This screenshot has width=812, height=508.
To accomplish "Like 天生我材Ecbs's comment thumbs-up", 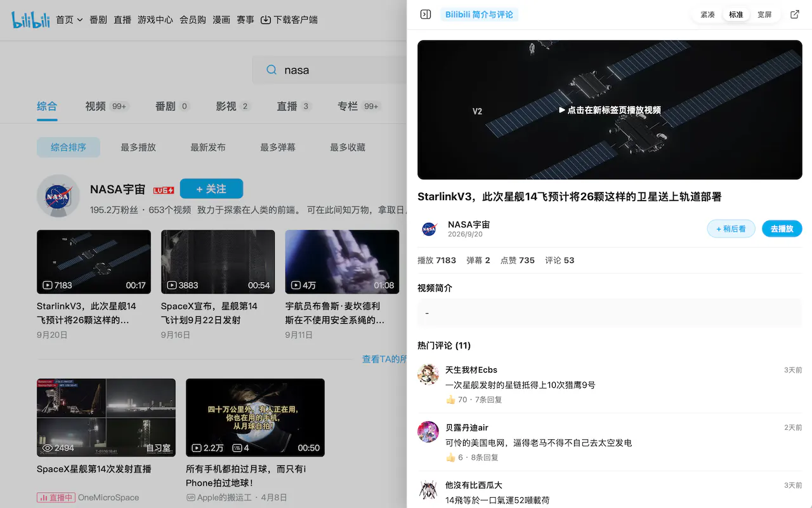I will (450, 399).
